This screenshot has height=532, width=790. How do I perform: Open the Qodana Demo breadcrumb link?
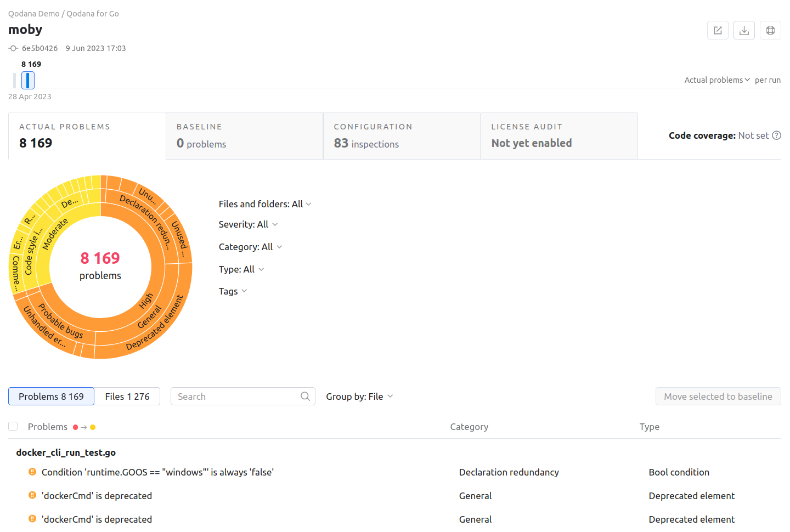33,14
